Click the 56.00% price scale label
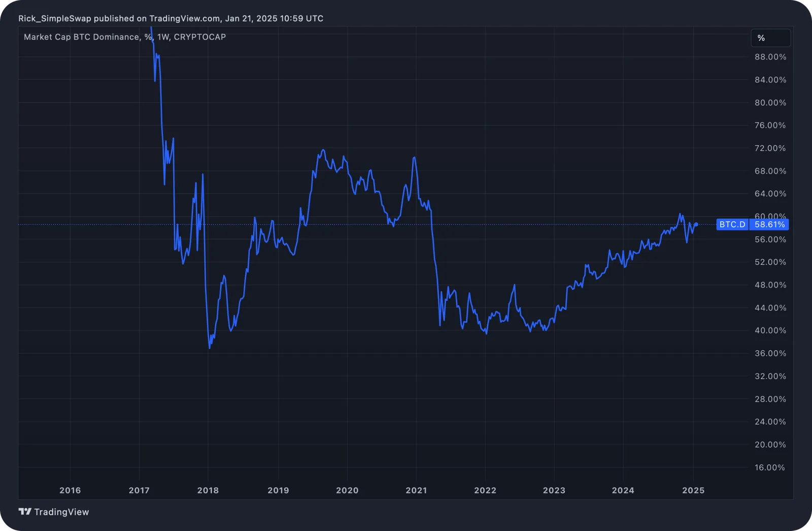Viewport: 812px width, 531px height. [770, 240]
